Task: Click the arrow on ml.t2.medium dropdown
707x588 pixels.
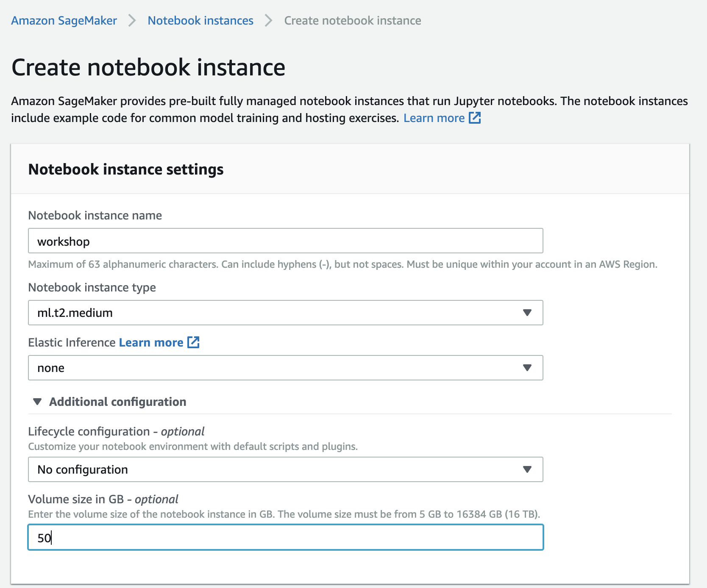Action: [527, 313]
